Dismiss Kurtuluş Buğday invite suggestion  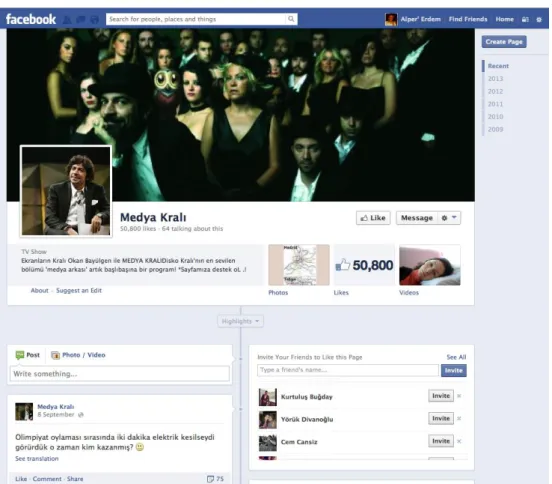click(459, 396)
